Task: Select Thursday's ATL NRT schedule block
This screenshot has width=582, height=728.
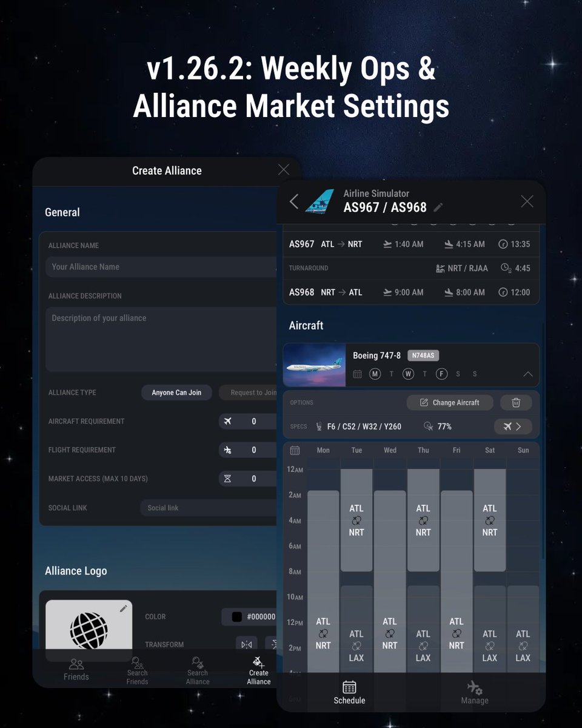Action: pos(423,520)
